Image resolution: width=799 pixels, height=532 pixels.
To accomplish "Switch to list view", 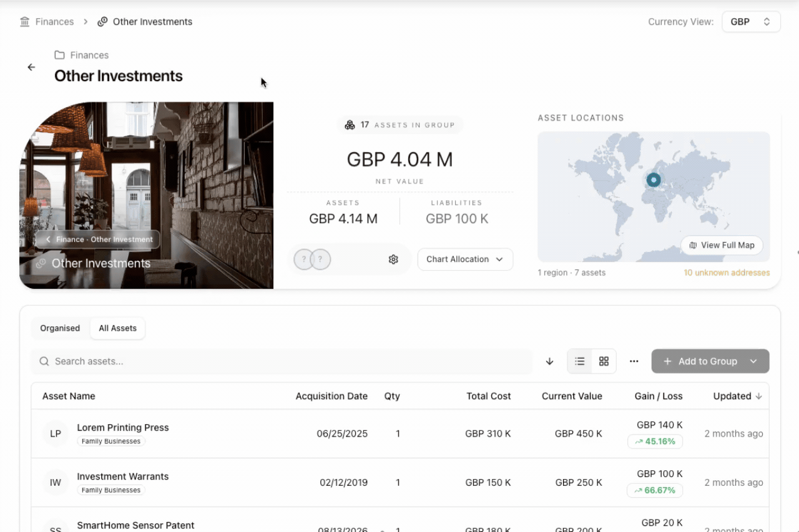I will (580, 361).
